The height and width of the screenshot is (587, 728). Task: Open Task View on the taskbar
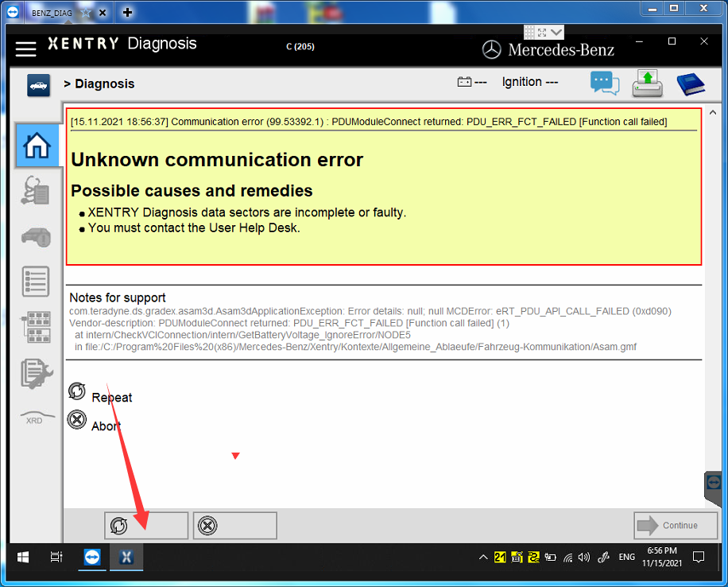(56, 557)
